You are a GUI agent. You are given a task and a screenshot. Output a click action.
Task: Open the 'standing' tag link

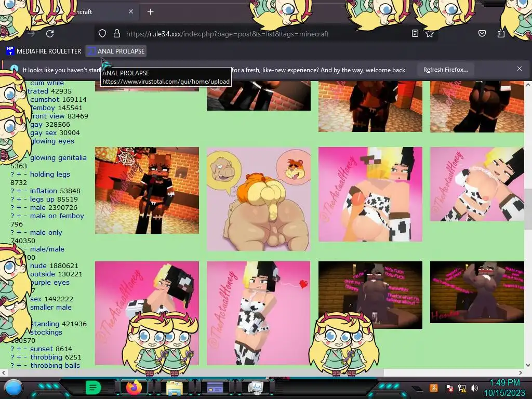coord(45,324)
